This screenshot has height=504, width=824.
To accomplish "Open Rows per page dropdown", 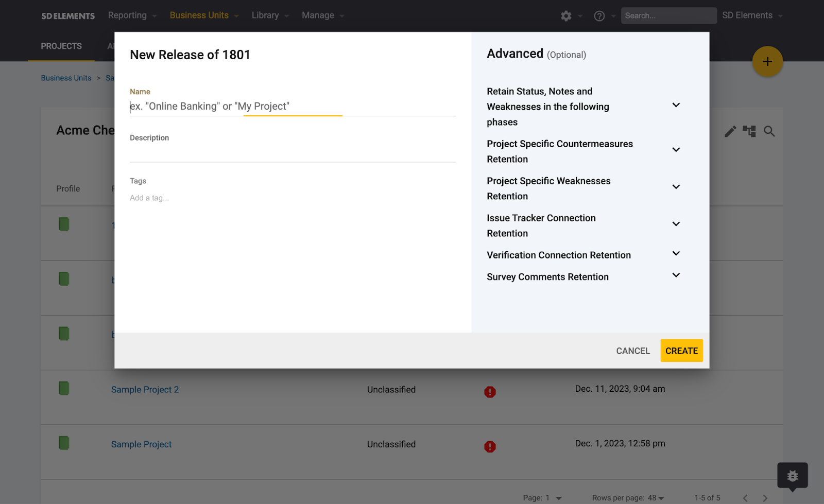I will pyautogui.click(x=656, y=498).
